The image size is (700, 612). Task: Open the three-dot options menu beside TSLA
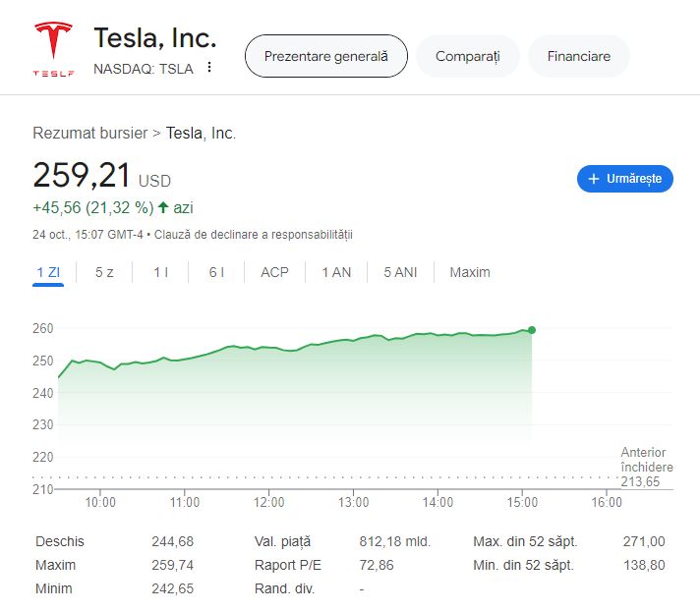[209, 68]
